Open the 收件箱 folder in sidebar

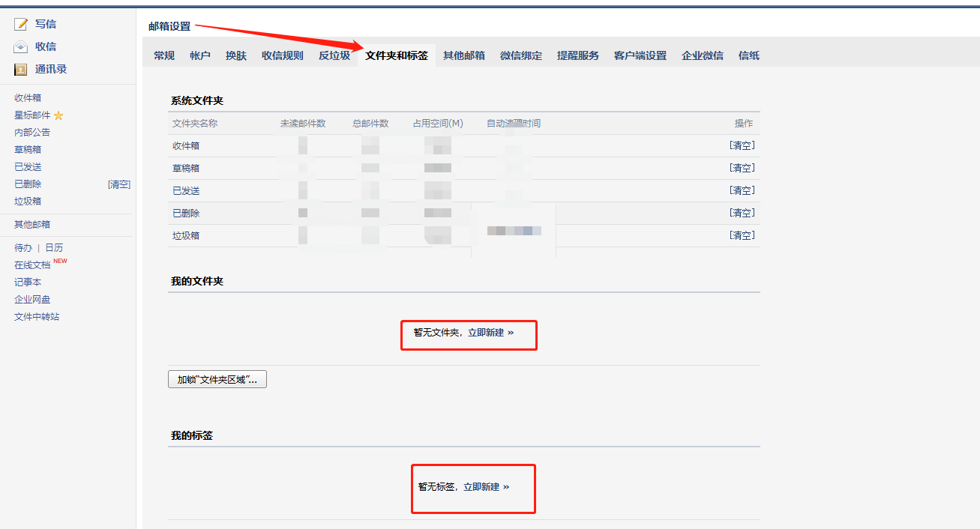(x=28, y=98)
